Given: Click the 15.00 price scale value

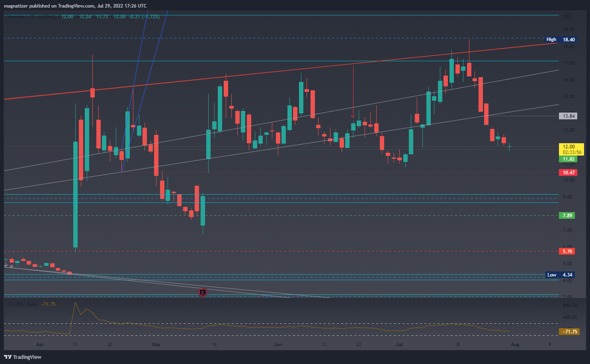Looking at the screenshot, I should tap(569, 97).
